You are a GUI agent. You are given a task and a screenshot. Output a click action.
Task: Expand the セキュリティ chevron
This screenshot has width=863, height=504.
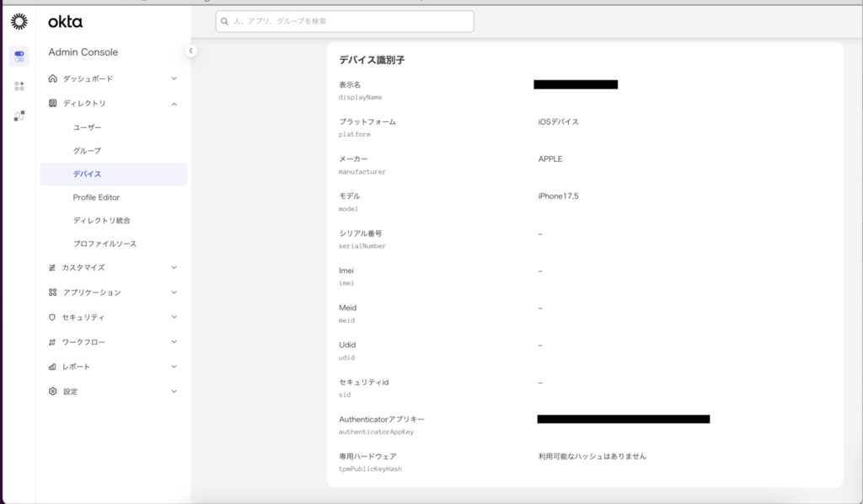[174, 317]
